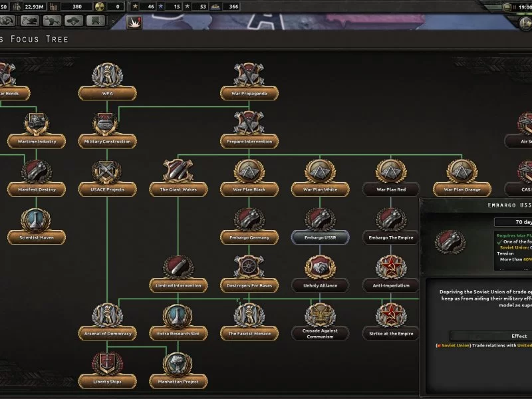
Task: Select the Unholy Alliance handshake icon
Action: [321, 267]
